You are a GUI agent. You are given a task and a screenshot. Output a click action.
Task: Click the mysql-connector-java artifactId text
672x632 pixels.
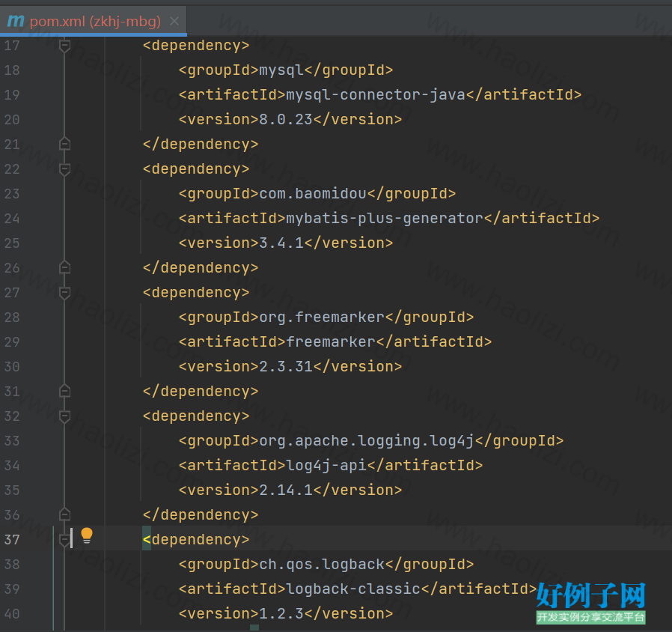[x=376, y=95]
